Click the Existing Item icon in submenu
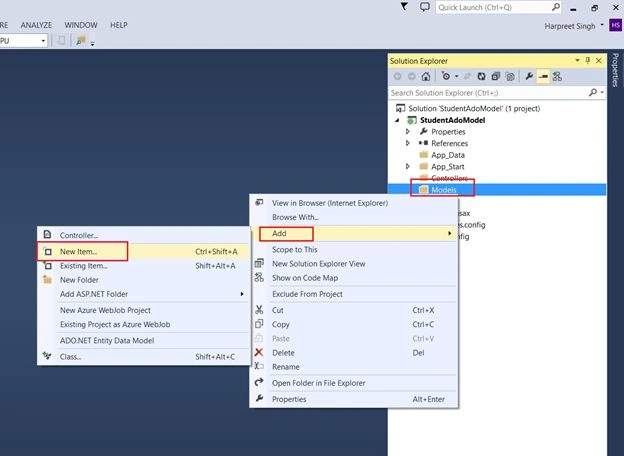Screen dimensions: 624x456 (x=47, y=265)
